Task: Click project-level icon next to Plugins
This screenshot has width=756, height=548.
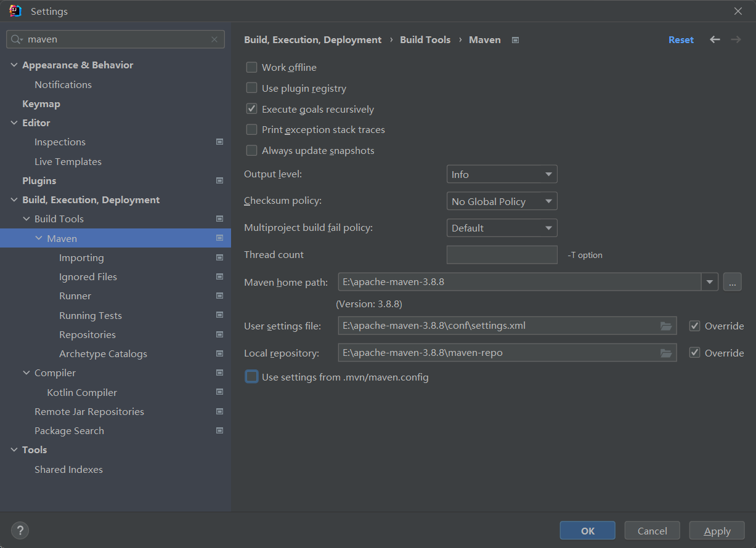Action: click(219, 180)
